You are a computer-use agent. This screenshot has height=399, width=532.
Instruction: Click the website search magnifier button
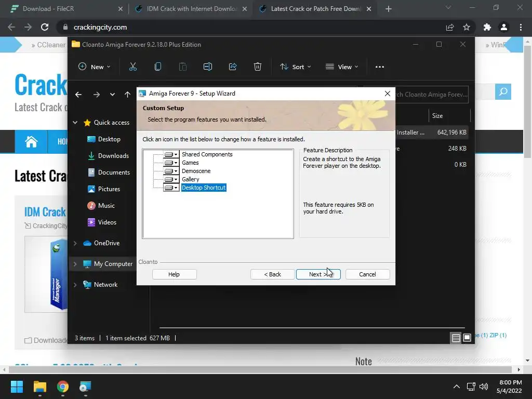tap(503, 91)
